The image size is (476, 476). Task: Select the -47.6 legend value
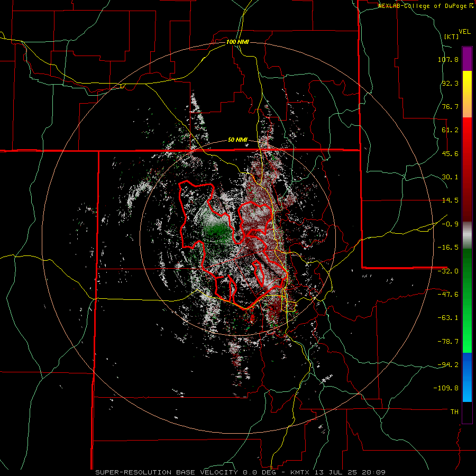(x=448, y=295)
